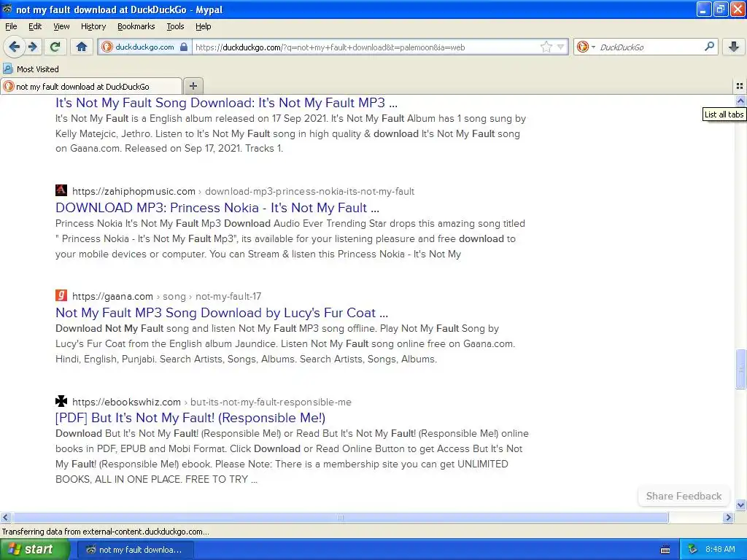The width and height of the screenshot is (747, 560).
Task: Click the Mypal taskbar window button
Action: coord(135,550)
